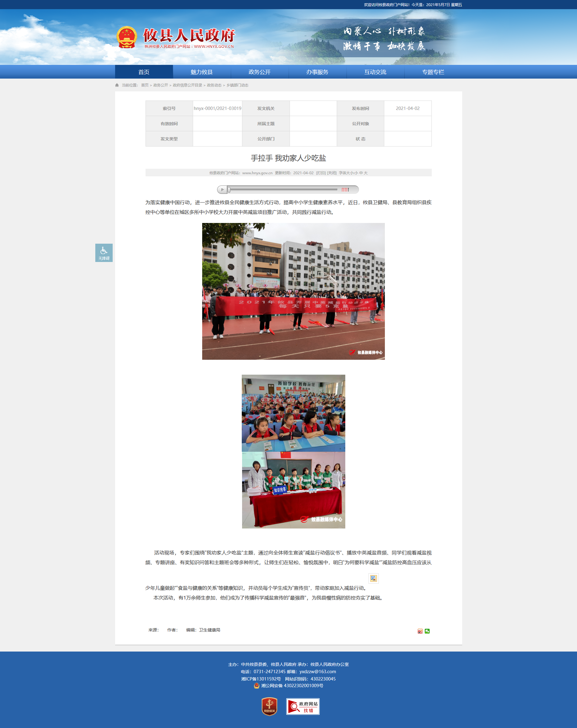
Task: Click the 网站识别码 4302230045 text
Action: click(x=310, y=679)
